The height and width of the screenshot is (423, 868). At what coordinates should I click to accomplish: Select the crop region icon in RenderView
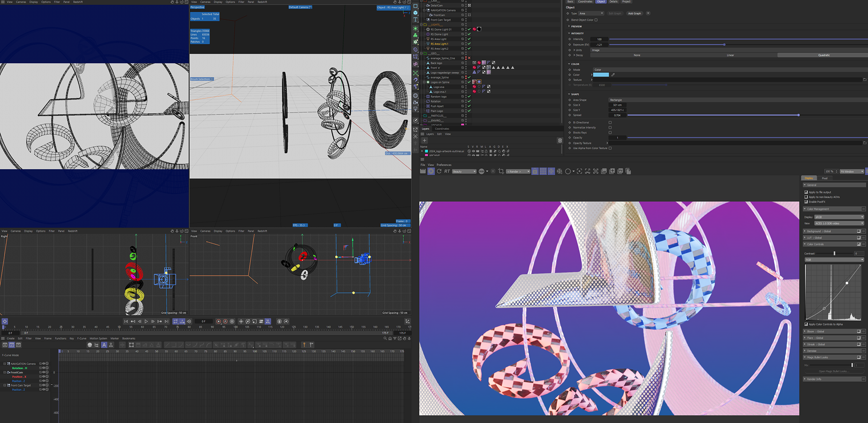(x=501, y=171)
